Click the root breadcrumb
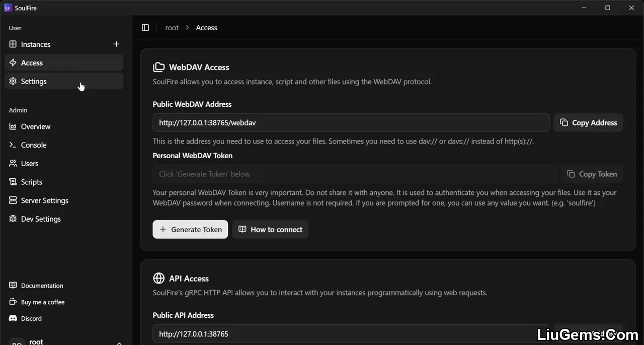 [172, 28]
